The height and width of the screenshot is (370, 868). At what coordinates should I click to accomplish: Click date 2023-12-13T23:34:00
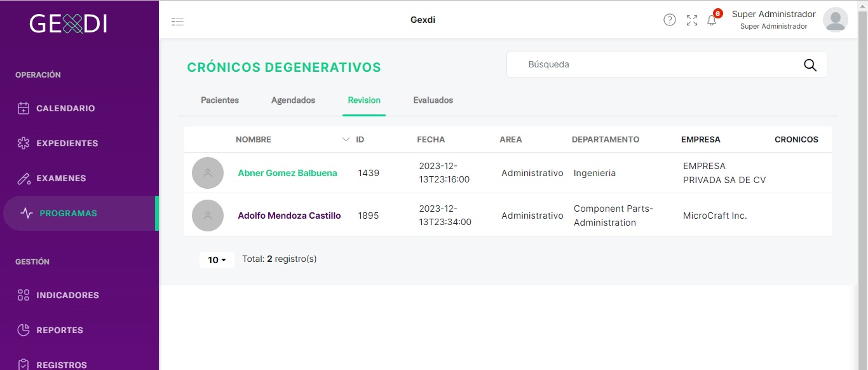click(x=445, y=216)
